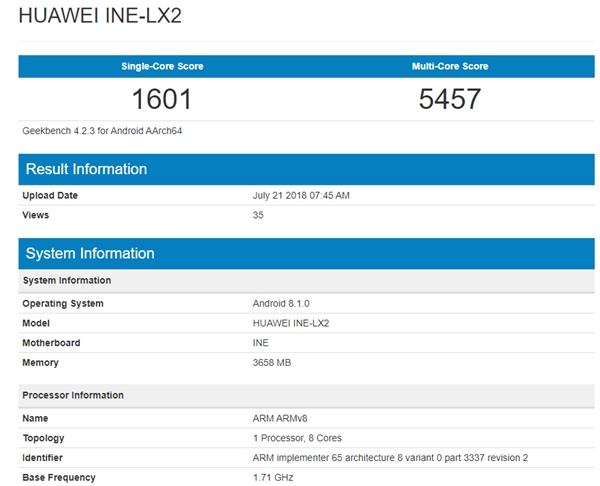600x486 pixels.
Task: Click the Geekbench 4.2.3 for Android text
Action: pos(102,131)
